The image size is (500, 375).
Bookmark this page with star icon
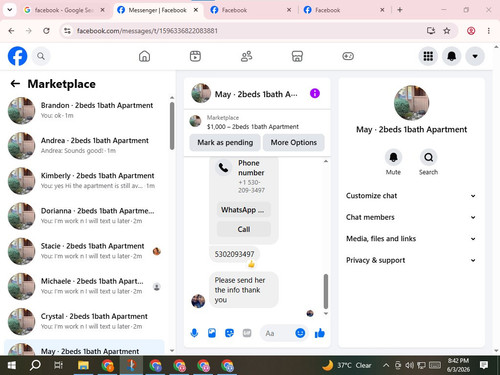click(x=447, y=31)
